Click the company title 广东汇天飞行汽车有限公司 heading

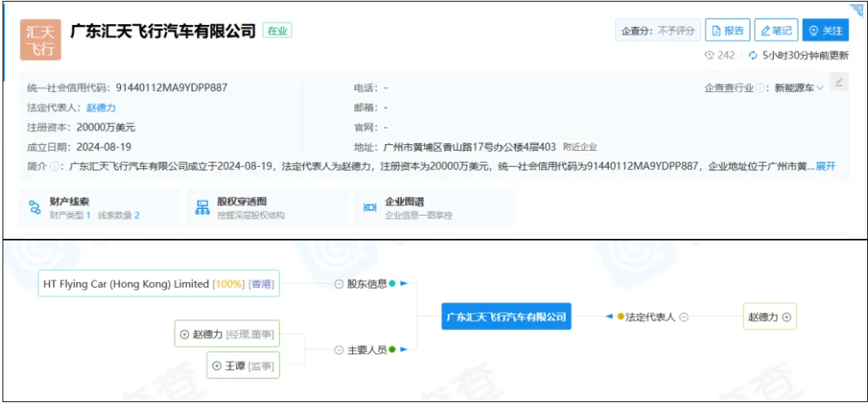(162, 31)
